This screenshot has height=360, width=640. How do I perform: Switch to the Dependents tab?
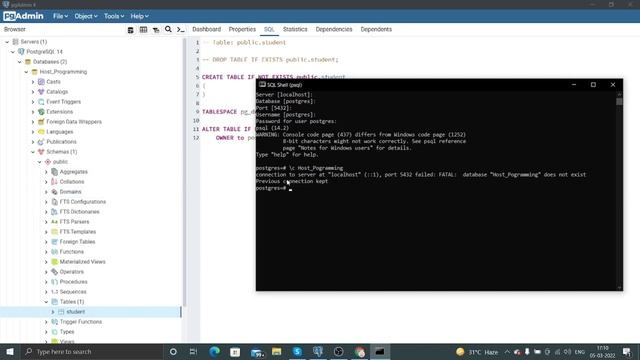click(x=376, y=29)
